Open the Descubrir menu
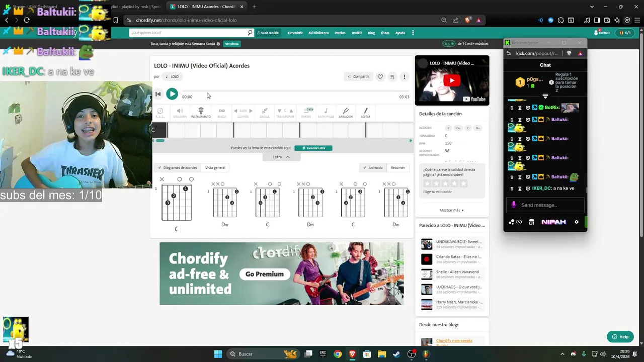 [295, 33]
